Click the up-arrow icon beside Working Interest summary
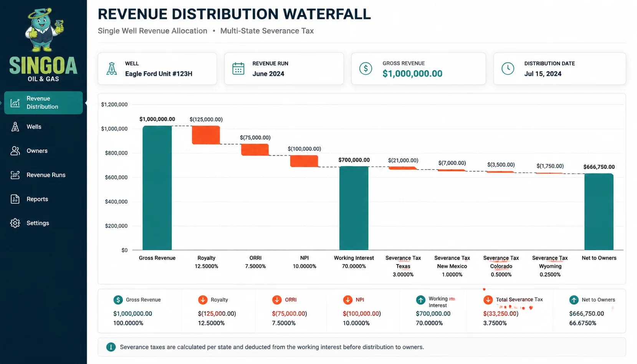This screenshot has height=364, width=637. click(x=421, y=300)
